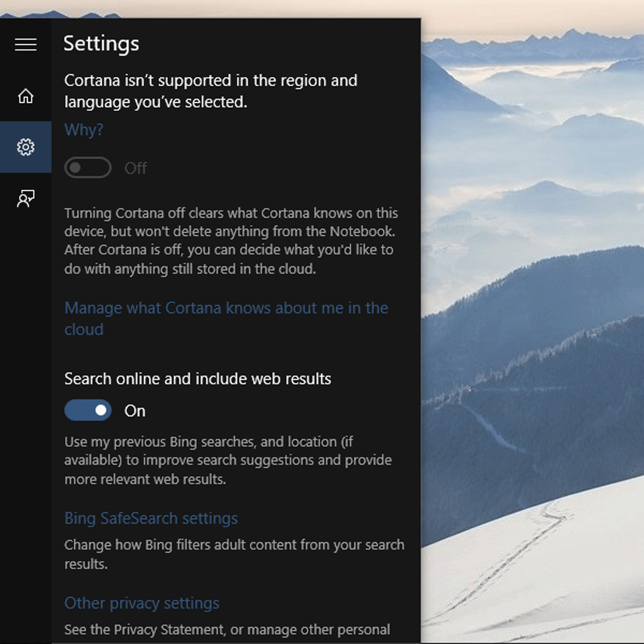Click 'Use my previous Bing searches' description
This screenshot has width=644, height=644.
(228, 460)
